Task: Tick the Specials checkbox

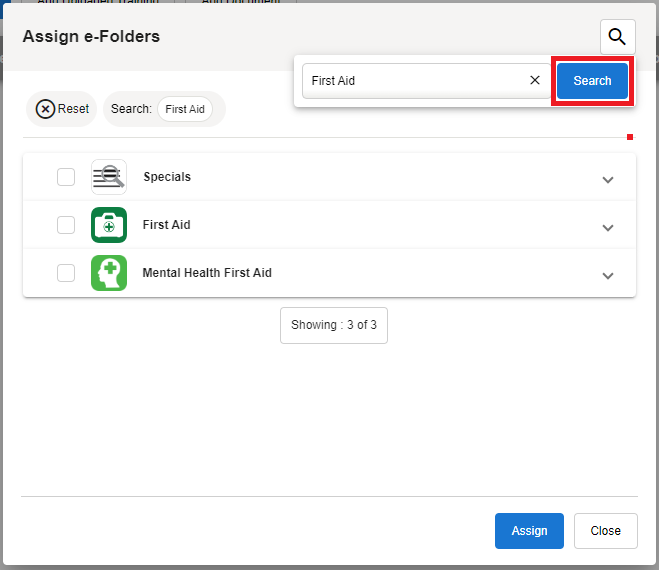Action: tap(66, 177)
